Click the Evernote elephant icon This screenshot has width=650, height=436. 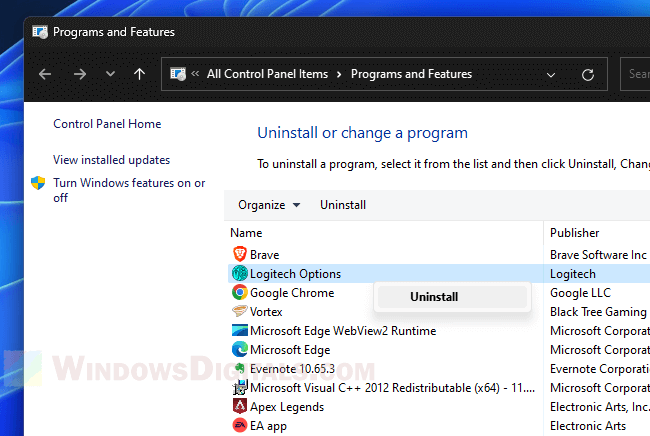tap(240, 368)
